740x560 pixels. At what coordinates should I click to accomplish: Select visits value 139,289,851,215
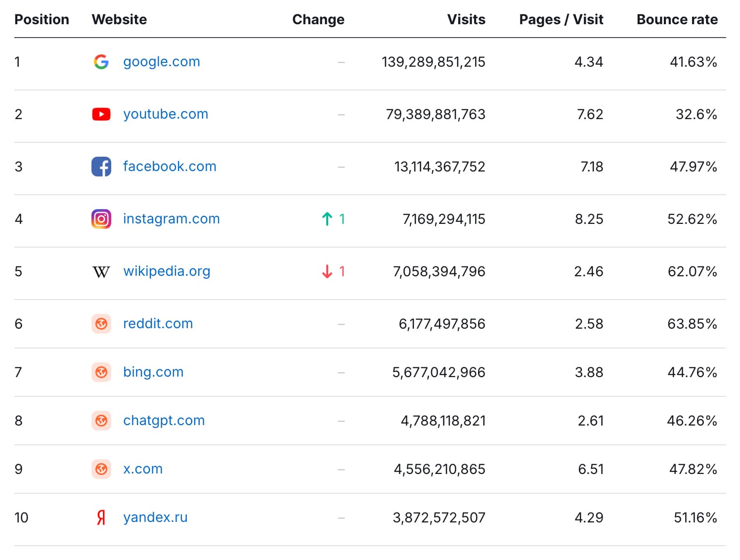coord(434,62)
